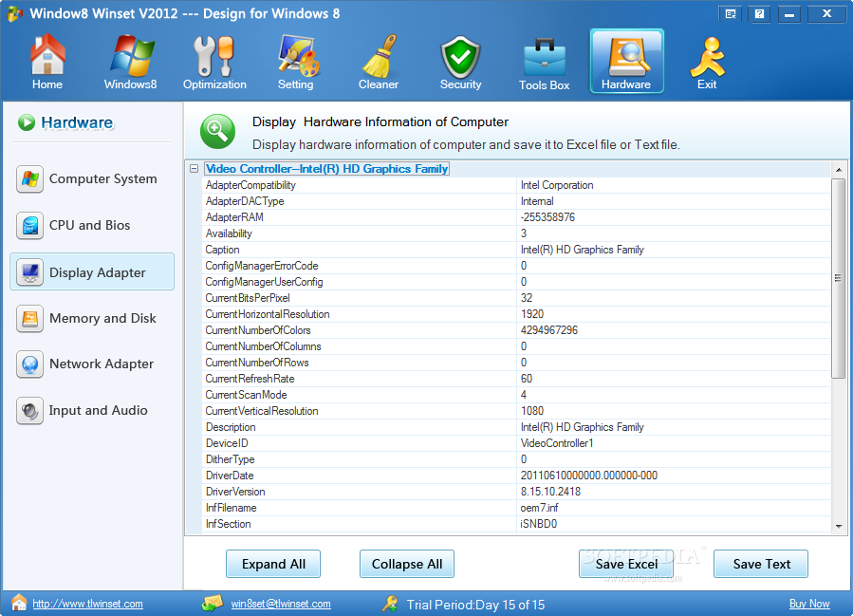Select the Availability property row
The width and height of the screenshot is (853, 616).
[x=516, y=233]
